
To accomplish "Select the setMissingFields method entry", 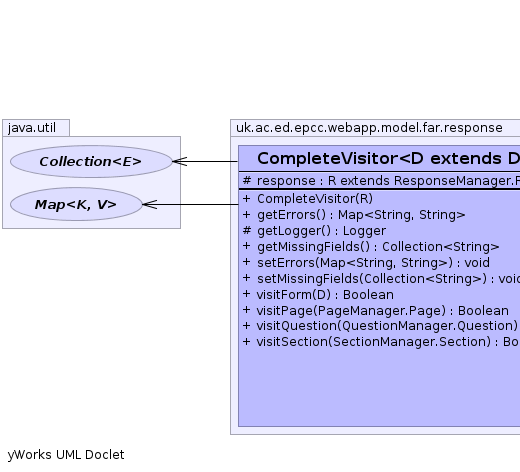I will pyautogui.click(x=381, y=279).
